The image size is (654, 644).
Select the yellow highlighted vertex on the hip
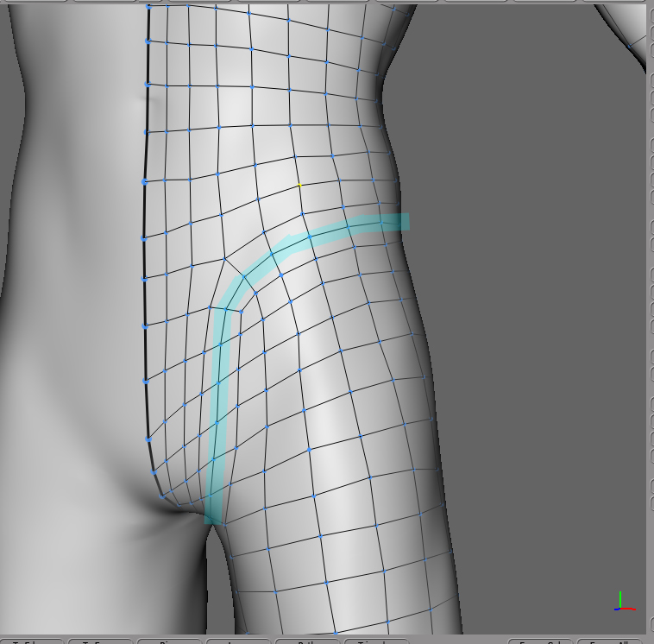299,186
